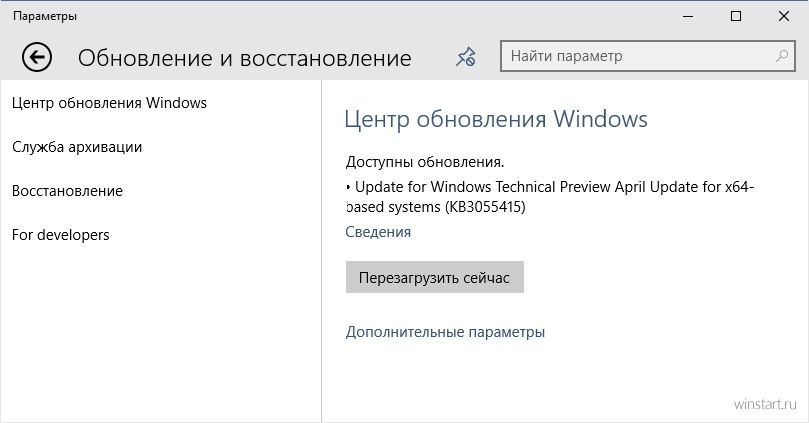Select Служба архивации in sidebar
809x423 pixels.
point(77,147)
